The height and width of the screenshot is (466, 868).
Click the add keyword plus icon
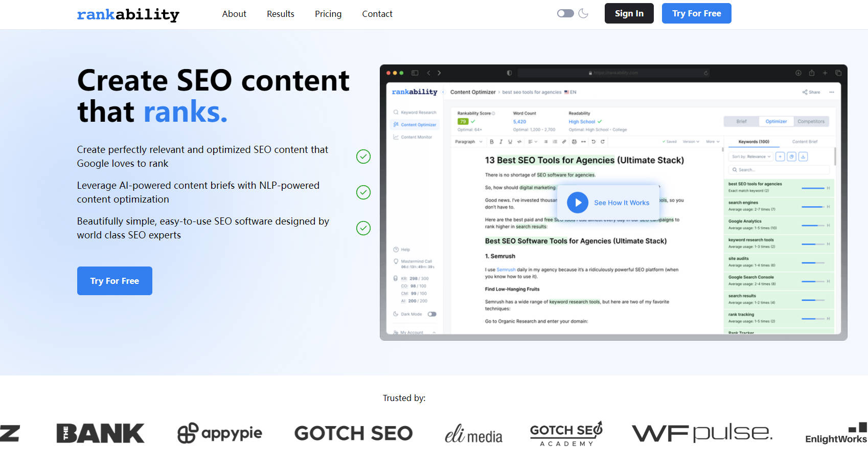point(780,157)
